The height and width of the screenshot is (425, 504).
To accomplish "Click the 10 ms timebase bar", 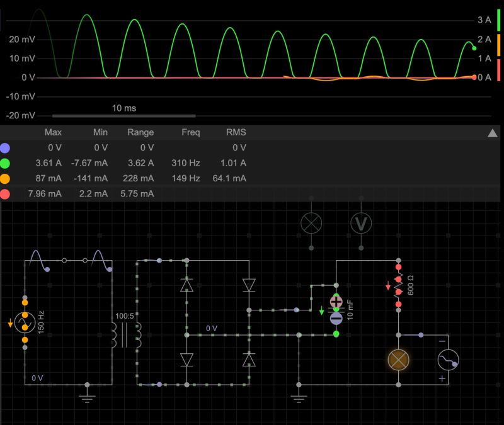I will (x=123, y=115).
